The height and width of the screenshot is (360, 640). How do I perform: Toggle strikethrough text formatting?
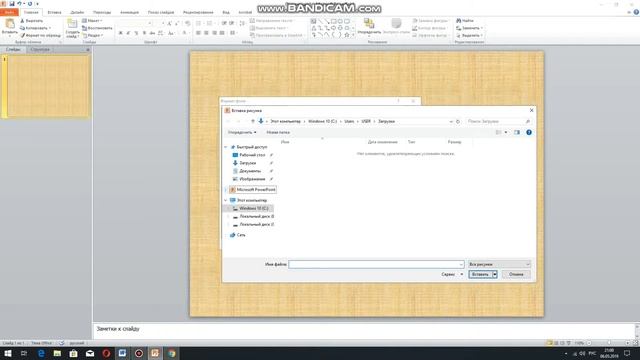pyautogui.click(x=152, y=33)
